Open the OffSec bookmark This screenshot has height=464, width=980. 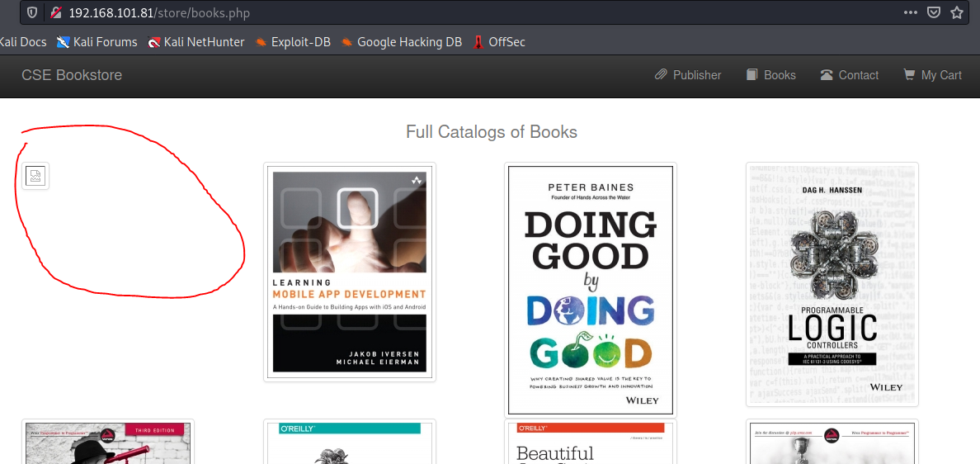click(499, 41)
